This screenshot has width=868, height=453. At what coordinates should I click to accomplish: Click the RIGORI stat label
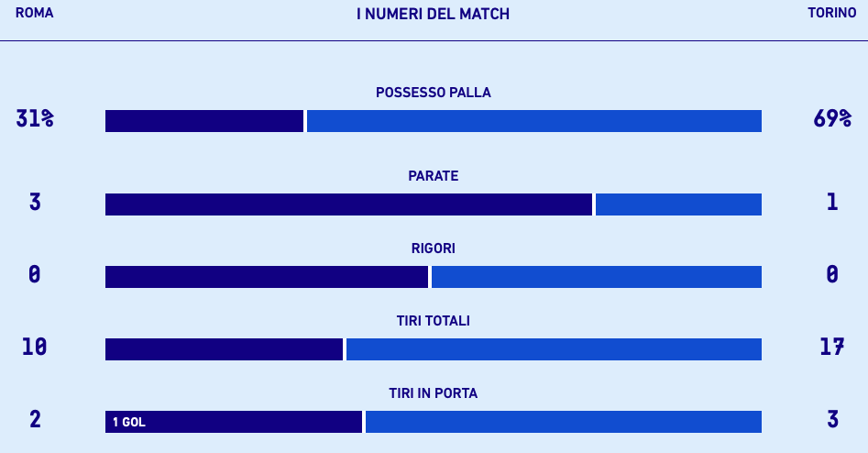pyautogui.click(x=434, y=249)
